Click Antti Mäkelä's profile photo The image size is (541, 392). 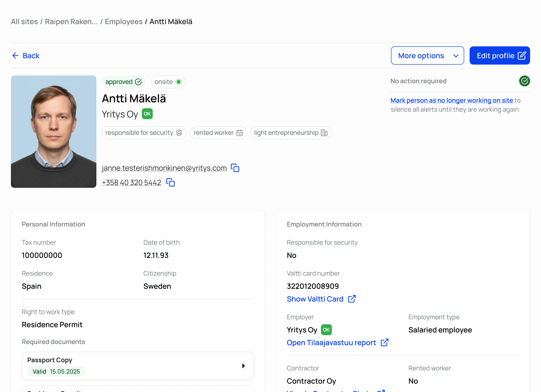(x=54, y=132)
